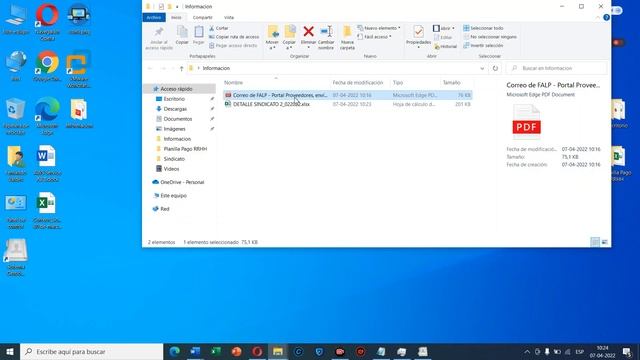Open Escritorio in the navigation pane
This screenshot has height=360, width=640.
[x=174, y=99]
